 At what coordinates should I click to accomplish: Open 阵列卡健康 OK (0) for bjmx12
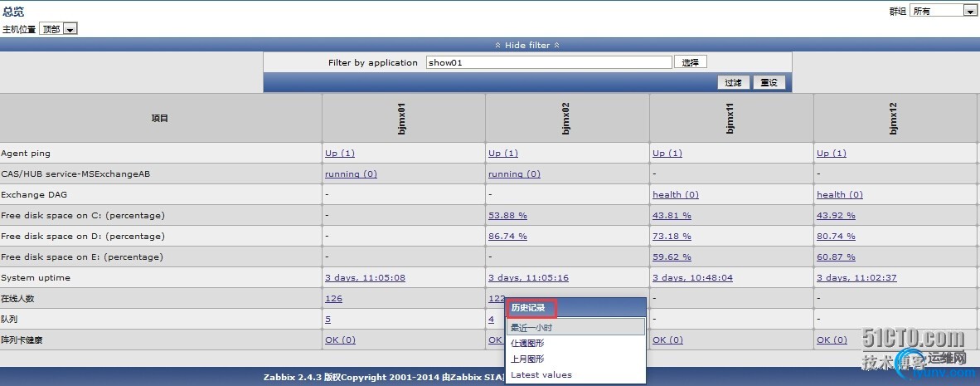click(832, 340)
